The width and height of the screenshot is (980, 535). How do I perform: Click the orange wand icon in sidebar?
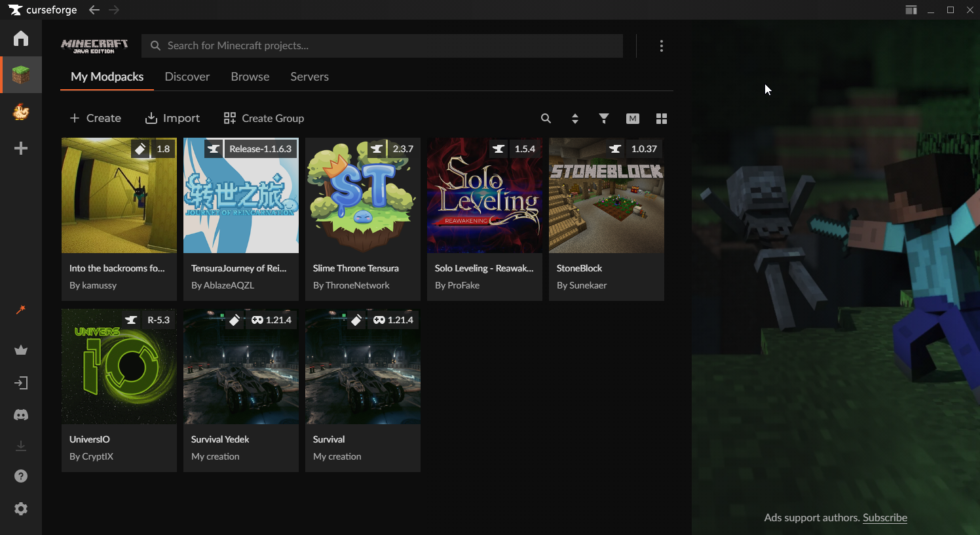tap(21, 309)
